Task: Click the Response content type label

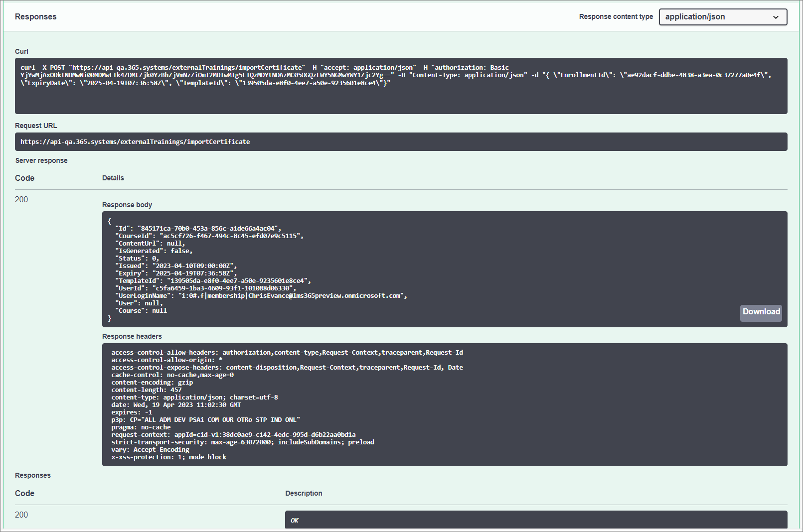Action: (616, 17)
